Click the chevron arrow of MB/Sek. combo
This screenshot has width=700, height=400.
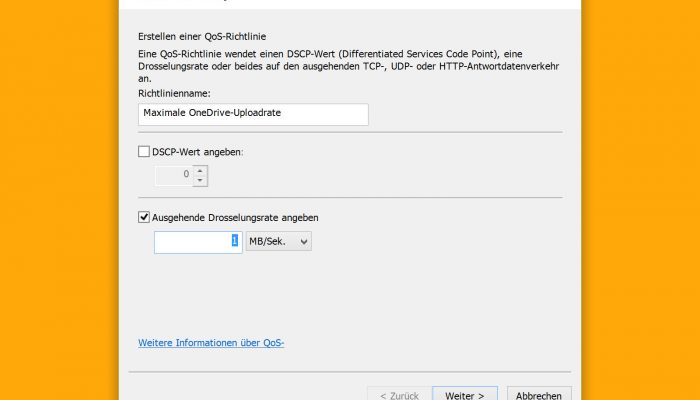(304, 242)
